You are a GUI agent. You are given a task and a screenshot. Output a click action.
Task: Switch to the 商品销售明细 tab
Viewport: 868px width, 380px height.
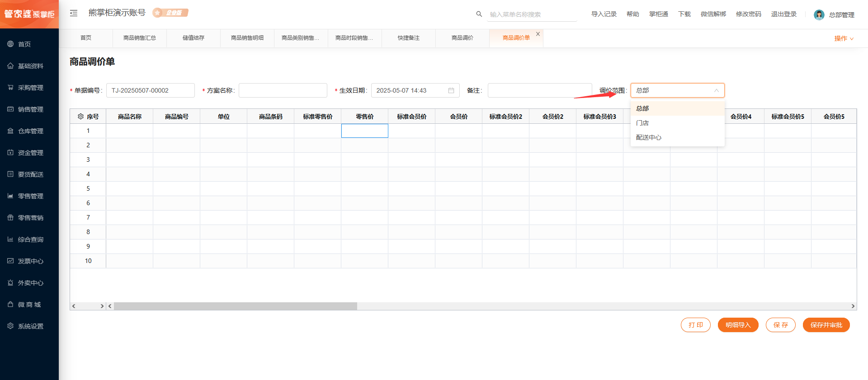point(247,38)
